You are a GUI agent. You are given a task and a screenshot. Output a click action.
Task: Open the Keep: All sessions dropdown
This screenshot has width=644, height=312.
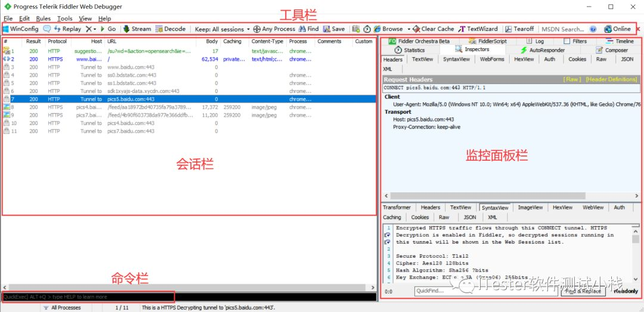tap(222, 29)
